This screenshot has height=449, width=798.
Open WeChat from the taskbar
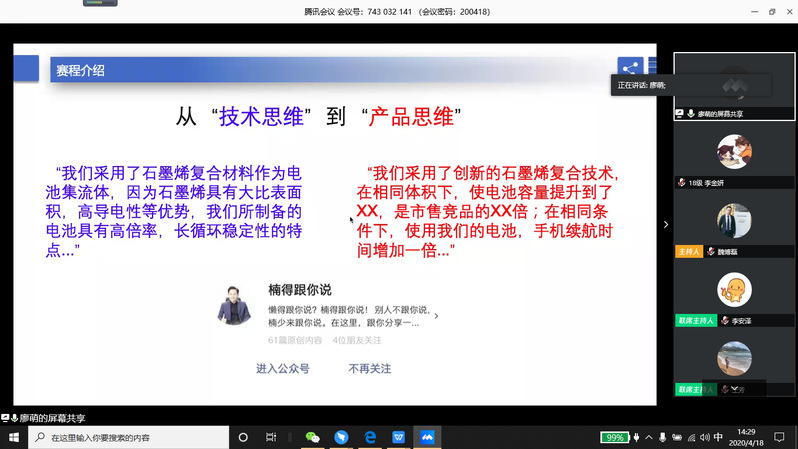click(x=312, y=438)
